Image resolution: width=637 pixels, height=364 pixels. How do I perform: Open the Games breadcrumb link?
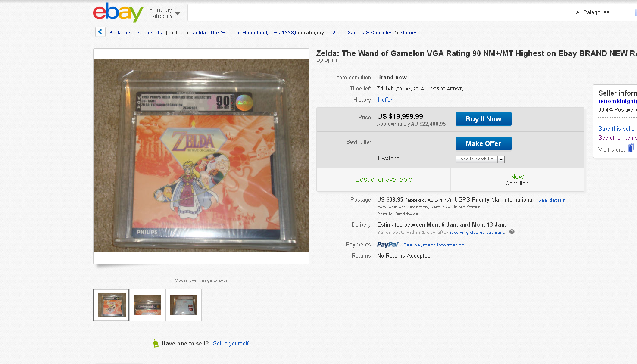click(409, 33)
